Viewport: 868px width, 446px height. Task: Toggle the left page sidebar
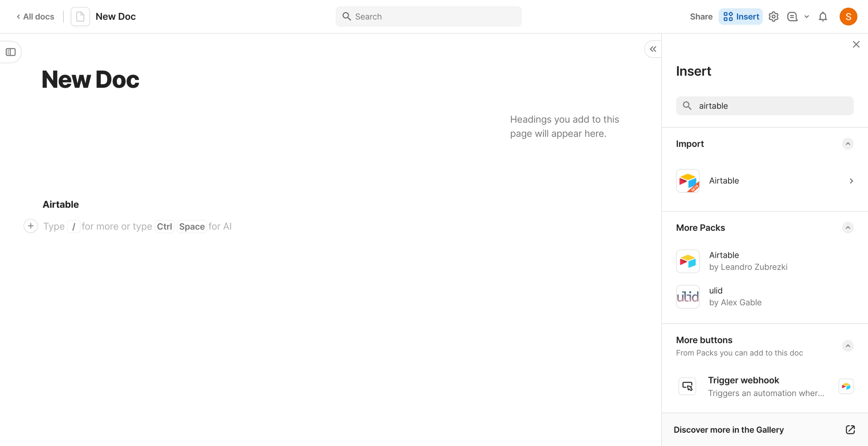(11, 52)
